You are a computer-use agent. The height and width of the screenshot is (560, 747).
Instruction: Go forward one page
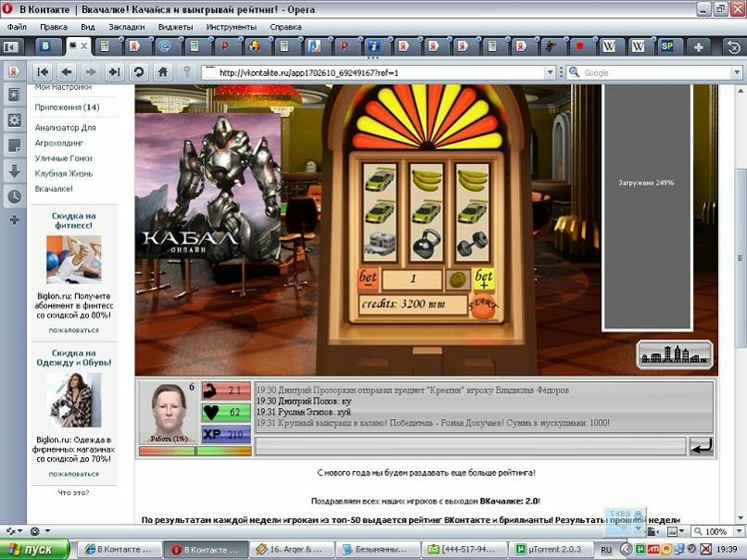coord(91,72)
